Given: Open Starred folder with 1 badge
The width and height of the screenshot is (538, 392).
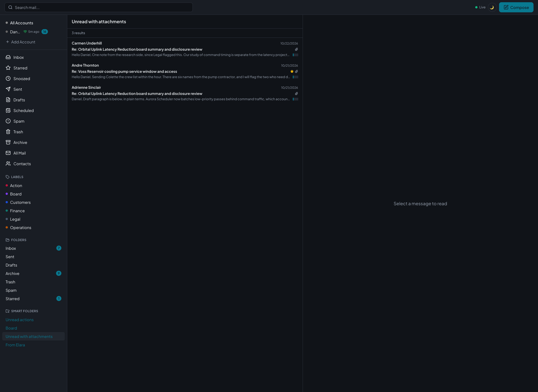Looking at the screenshot, I should click(34, 299).
